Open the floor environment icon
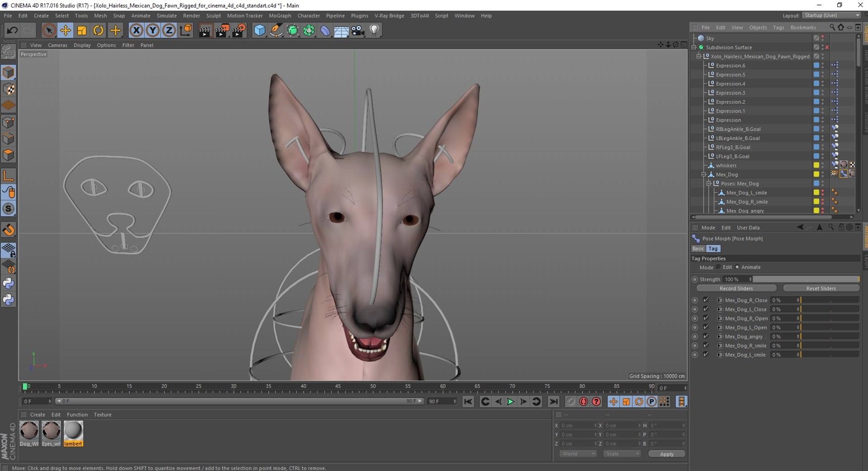The image size is (868, 471). point(341,30)
